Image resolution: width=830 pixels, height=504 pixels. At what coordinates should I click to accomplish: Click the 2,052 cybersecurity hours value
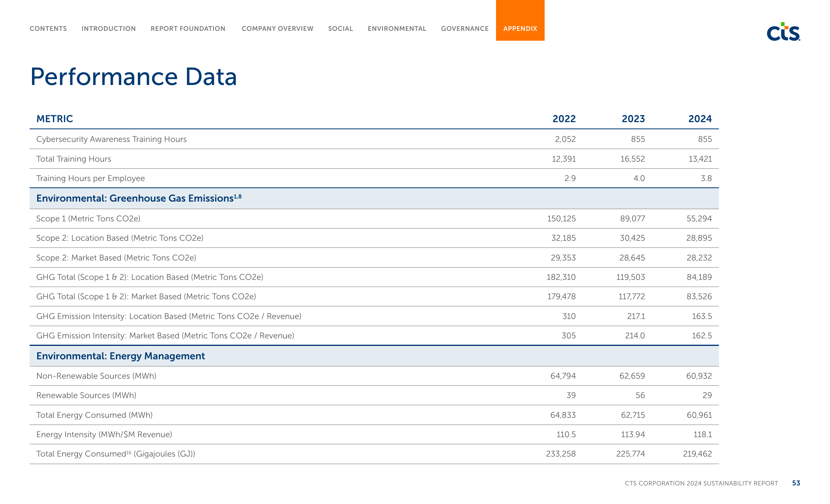(565, 139)
